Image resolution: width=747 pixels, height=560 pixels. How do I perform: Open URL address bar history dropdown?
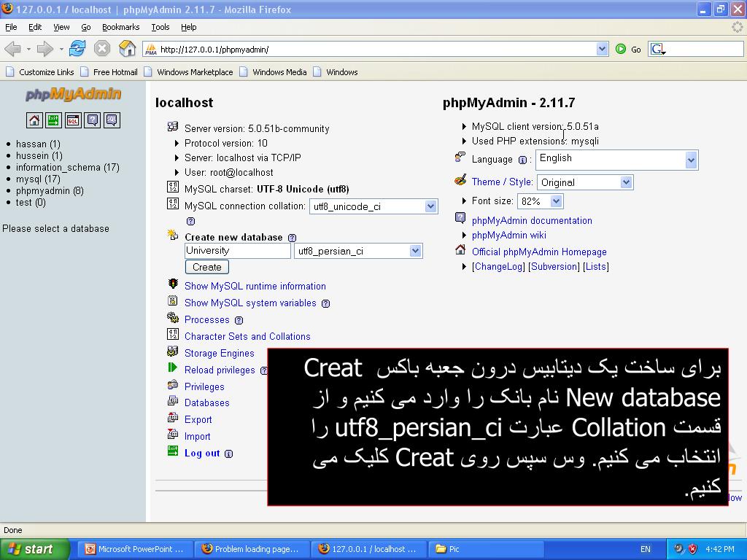point(602,49)
